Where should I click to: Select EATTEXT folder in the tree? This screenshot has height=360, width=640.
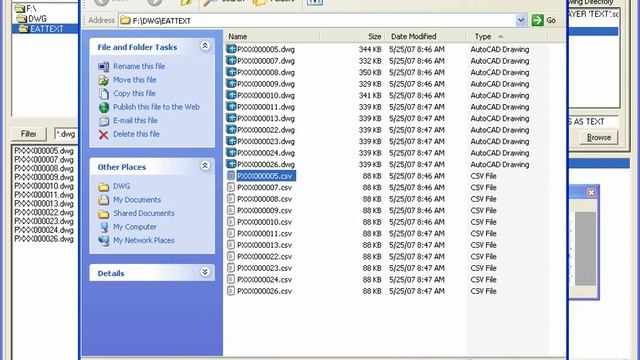47,29
